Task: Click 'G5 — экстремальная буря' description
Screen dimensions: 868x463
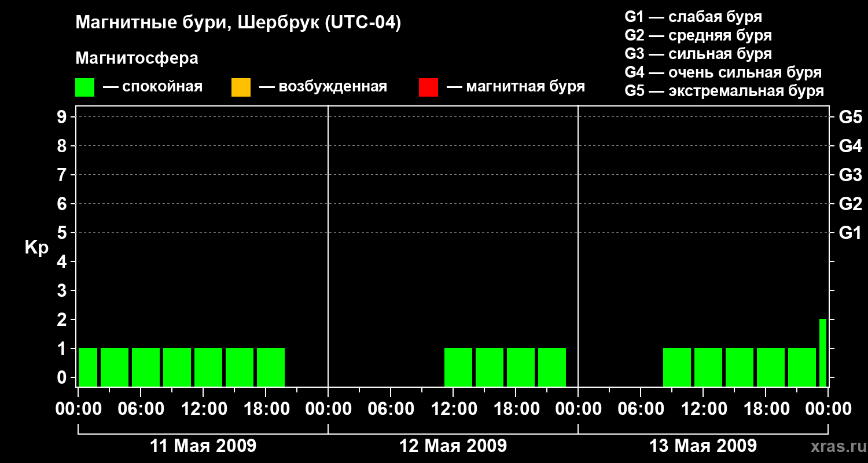Action: (724, 91)
